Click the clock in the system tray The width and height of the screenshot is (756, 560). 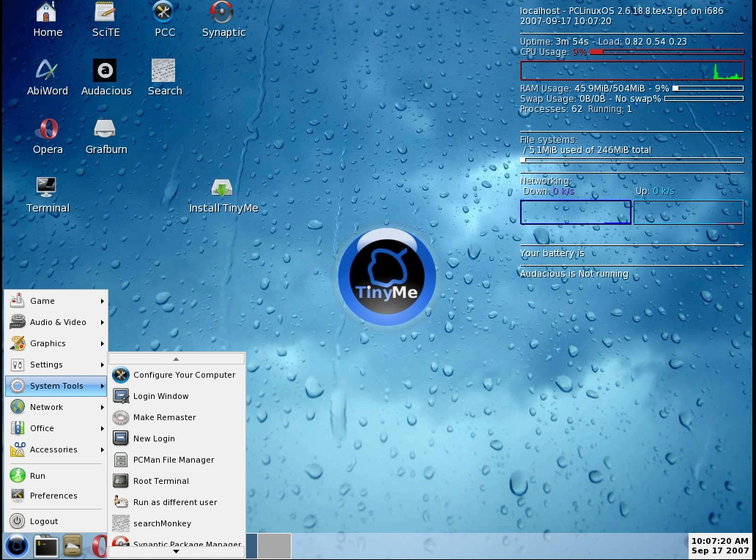click(x=720, y=546)
